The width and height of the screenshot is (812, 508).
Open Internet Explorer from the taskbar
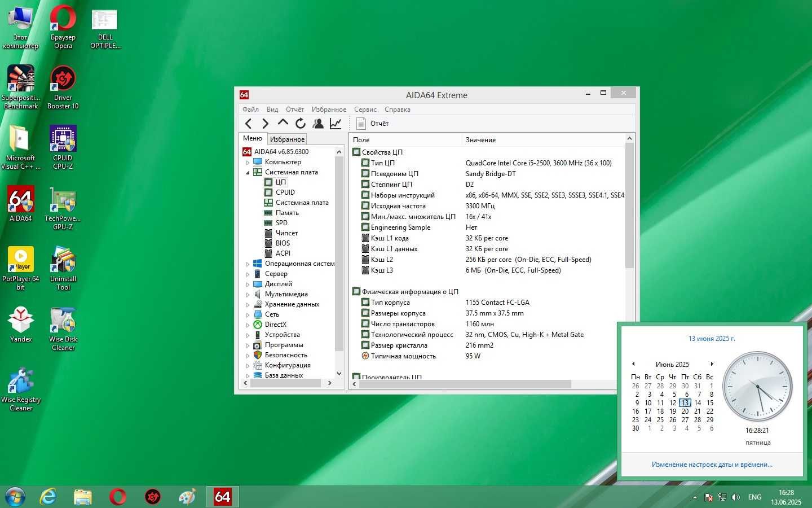(x=48, y=497)
